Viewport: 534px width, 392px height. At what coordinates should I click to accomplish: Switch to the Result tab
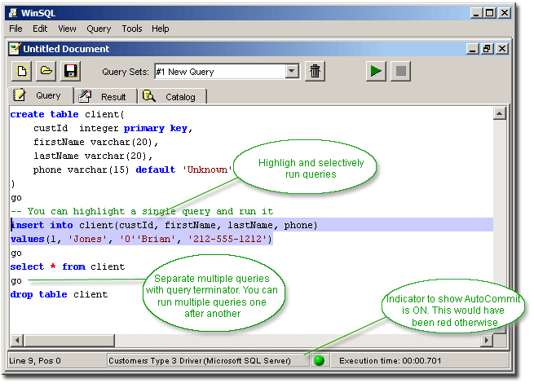[x=106, y=97]
